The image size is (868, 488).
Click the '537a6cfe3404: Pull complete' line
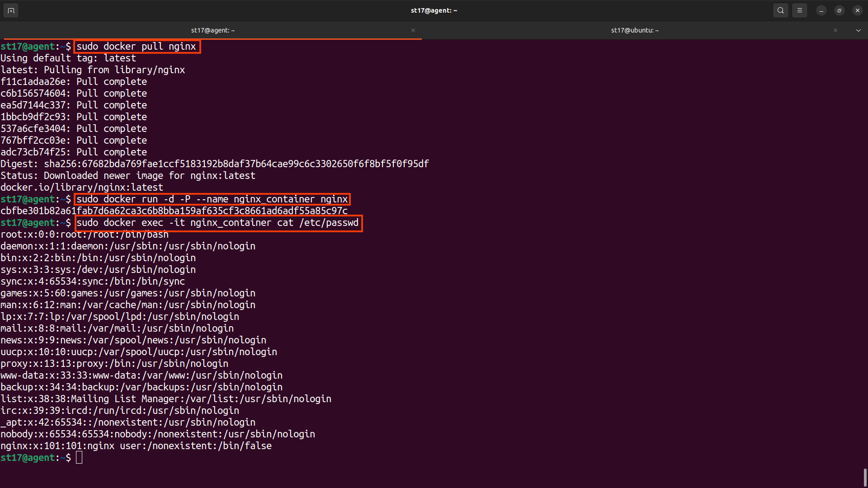tap(74, 129)
